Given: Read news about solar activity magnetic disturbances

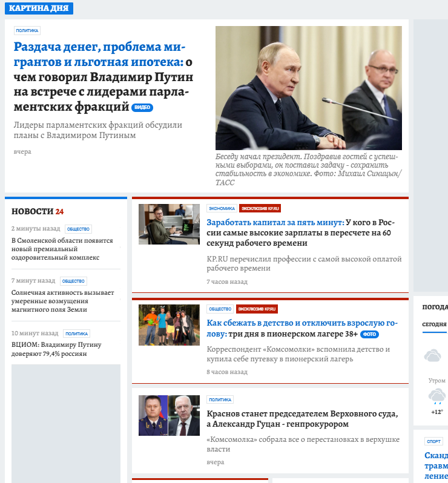Looking at the screenshot, I should (62, 301).
